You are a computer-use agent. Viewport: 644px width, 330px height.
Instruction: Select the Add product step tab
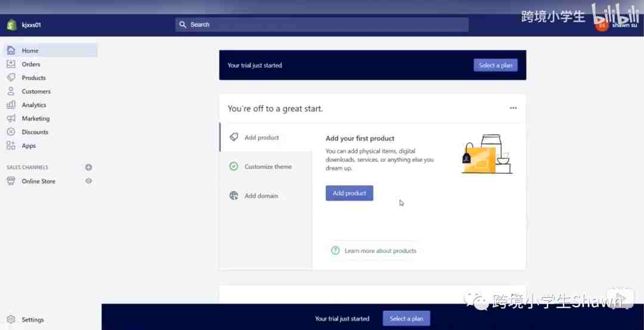(261, 137)
